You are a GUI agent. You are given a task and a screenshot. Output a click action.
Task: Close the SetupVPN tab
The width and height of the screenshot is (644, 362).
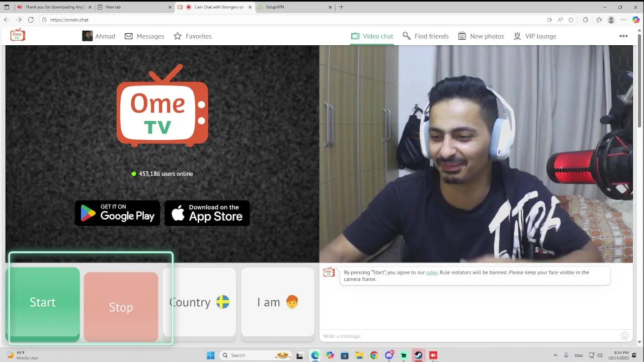point(330,7)
